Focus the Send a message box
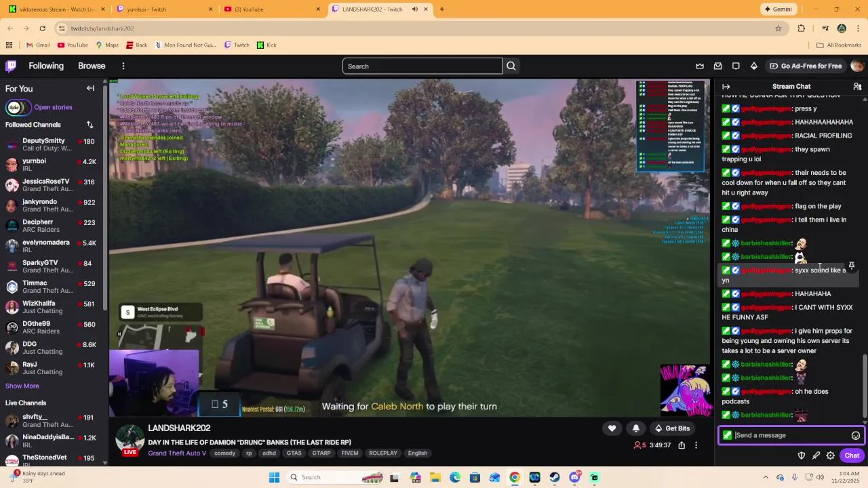 [x=791, y=435]
